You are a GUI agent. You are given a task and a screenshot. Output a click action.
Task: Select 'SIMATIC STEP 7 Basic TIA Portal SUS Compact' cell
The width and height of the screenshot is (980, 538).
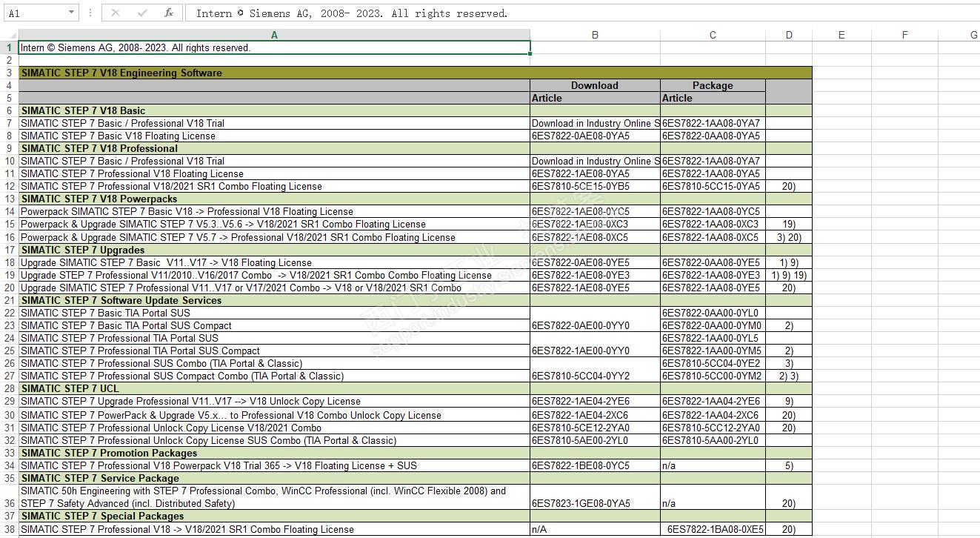pyautogui.click(x=274, y=325)
